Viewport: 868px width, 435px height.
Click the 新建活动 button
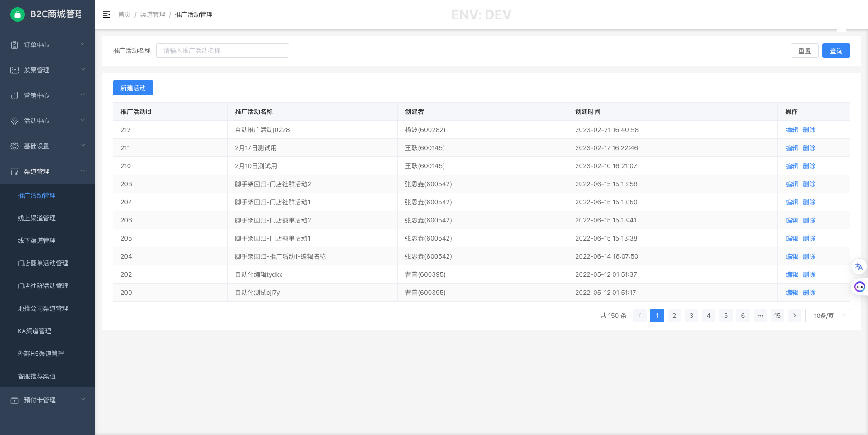click(x=133, y=88)
